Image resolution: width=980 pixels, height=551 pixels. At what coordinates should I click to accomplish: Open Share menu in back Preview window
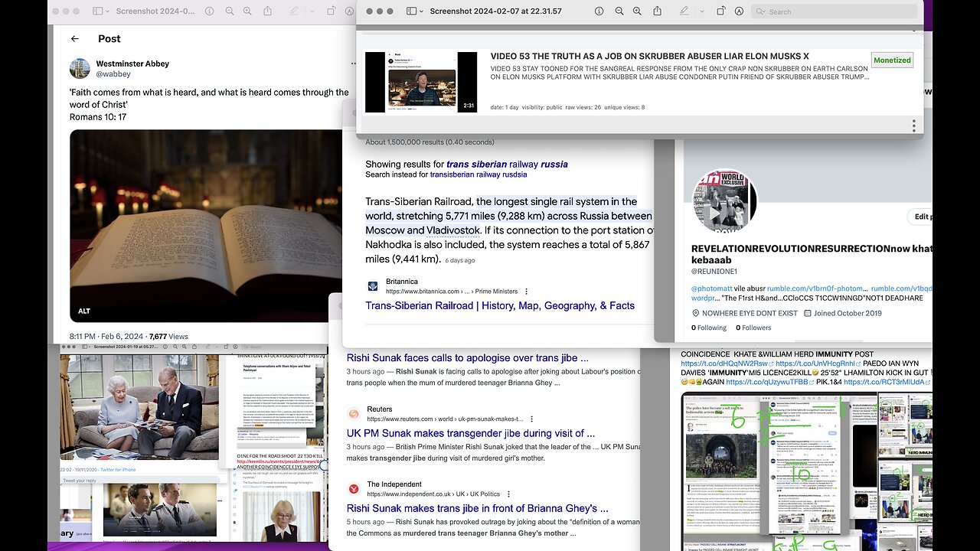[267, 11]
